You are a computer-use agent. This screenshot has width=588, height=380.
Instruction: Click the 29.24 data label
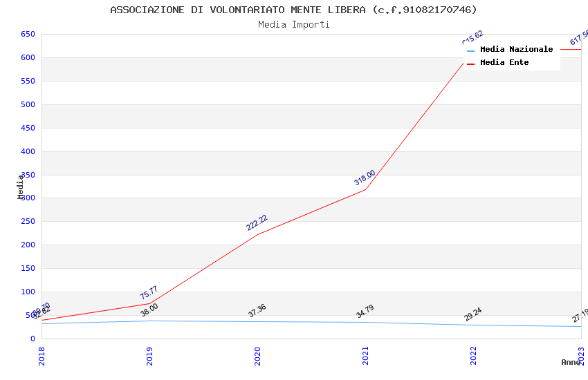(x=473, y=314)
